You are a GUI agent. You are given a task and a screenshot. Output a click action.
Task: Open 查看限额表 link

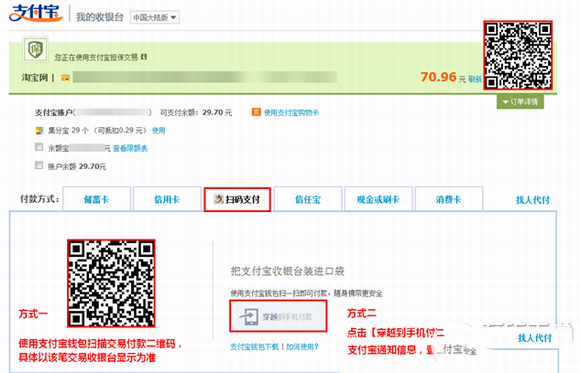tap(130, 148)
